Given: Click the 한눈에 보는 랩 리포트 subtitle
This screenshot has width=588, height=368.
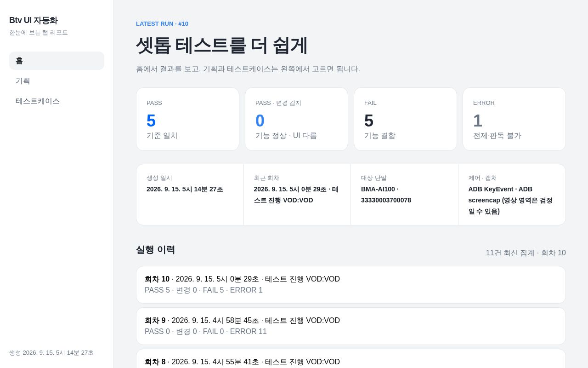Looking at the screenshot, I should tap(39, 33).
